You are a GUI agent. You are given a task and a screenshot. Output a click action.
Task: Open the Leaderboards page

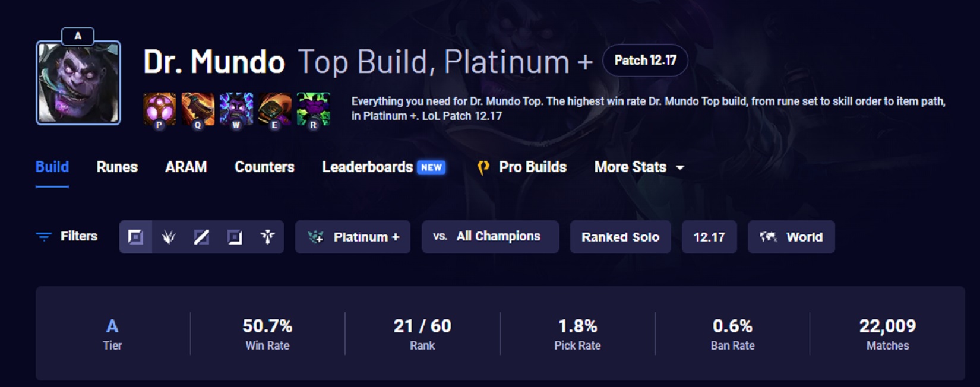(367, 167)
